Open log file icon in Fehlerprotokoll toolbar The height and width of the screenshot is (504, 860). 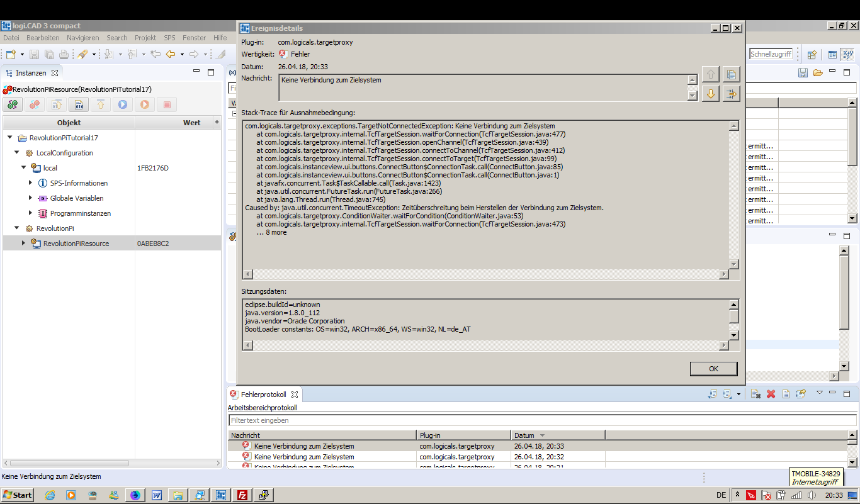point(786,394)
